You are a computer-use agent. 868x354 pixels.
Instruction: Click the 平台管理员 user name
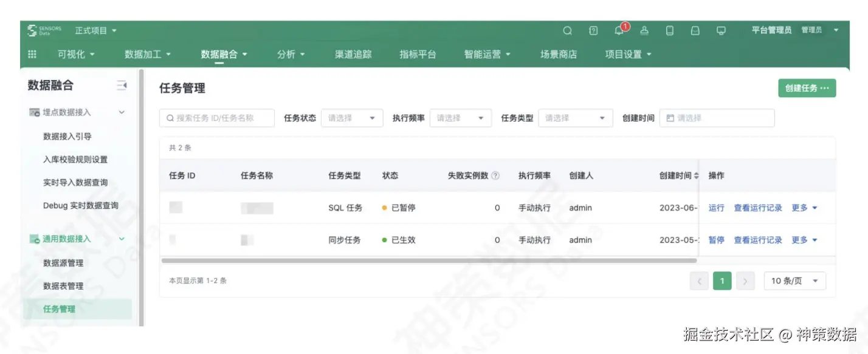pyautogui.click(x=771, y=30)
